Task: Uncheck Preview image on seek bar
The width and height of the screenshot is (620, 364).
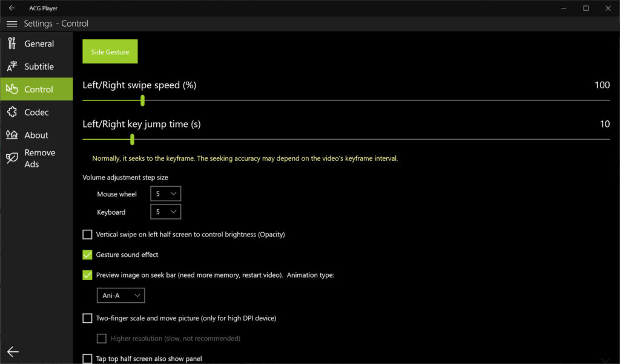Action: [x=87, y=275]
